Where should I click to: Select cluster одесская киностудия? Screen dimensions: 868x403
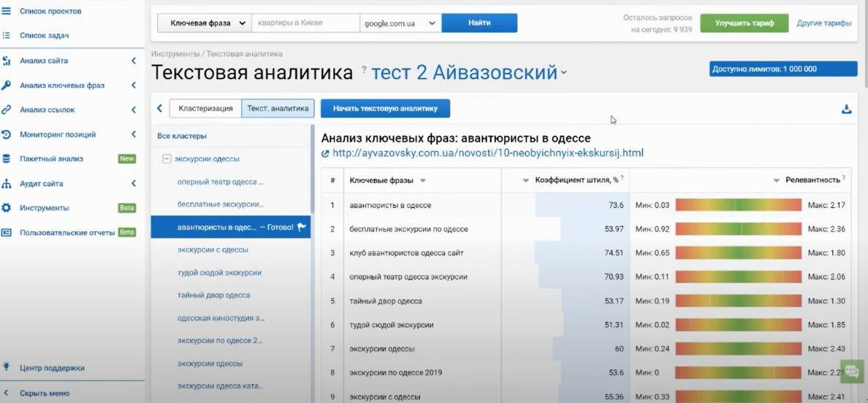221,318
